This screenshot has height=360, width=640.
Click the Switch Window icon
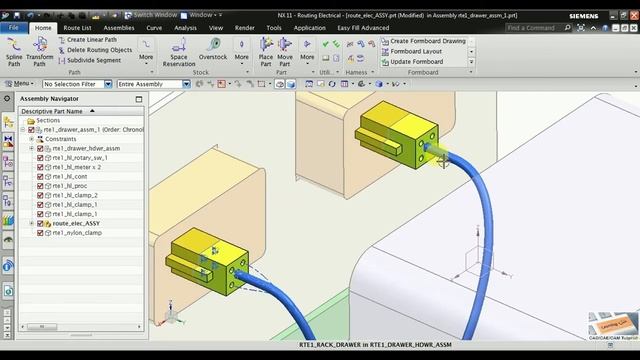pyautogui.click(x=128, y=15)
